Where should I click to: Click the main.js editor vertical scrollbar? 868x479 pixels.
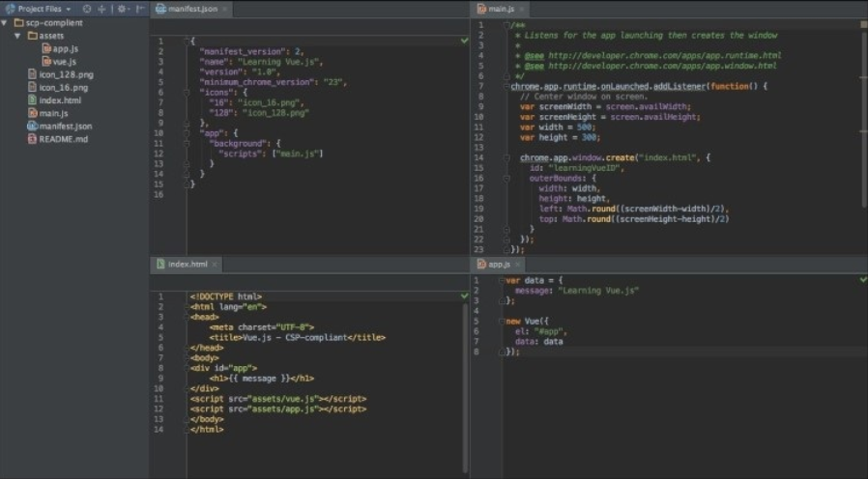point(863,116)
